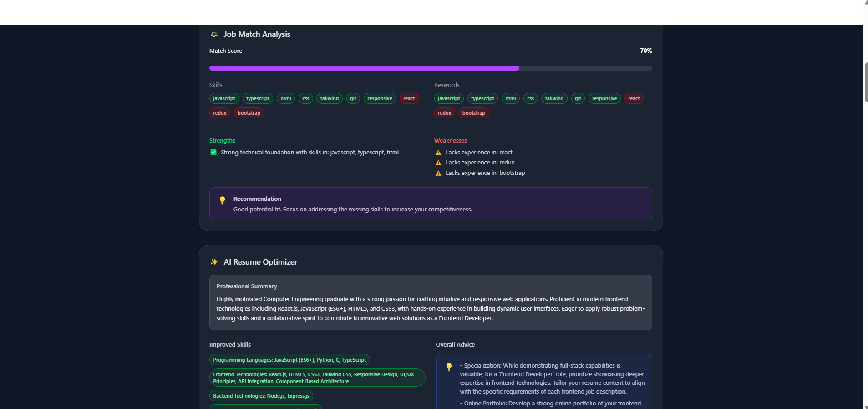The height and width of the screenshot is (409, 868).
Task: Click the 'Online Portfolio' advice bullet text
Action: 550,403
